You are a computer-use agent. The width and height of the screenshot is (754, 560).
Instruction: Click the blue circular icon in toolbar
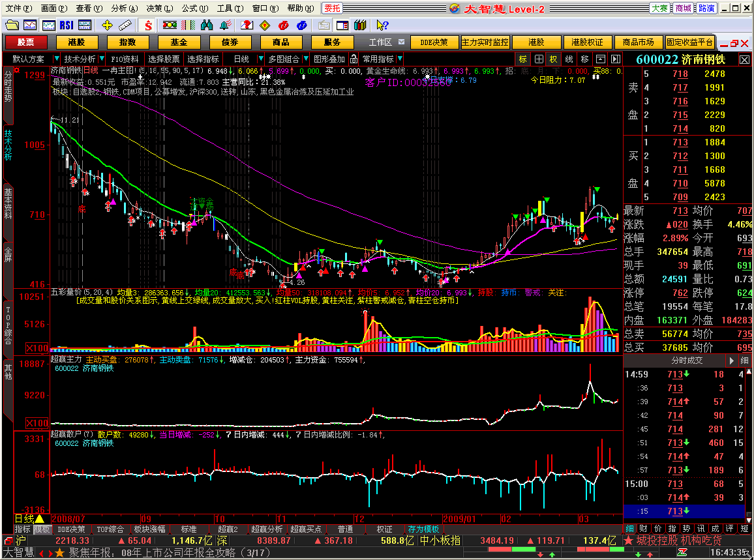(301, 25)
